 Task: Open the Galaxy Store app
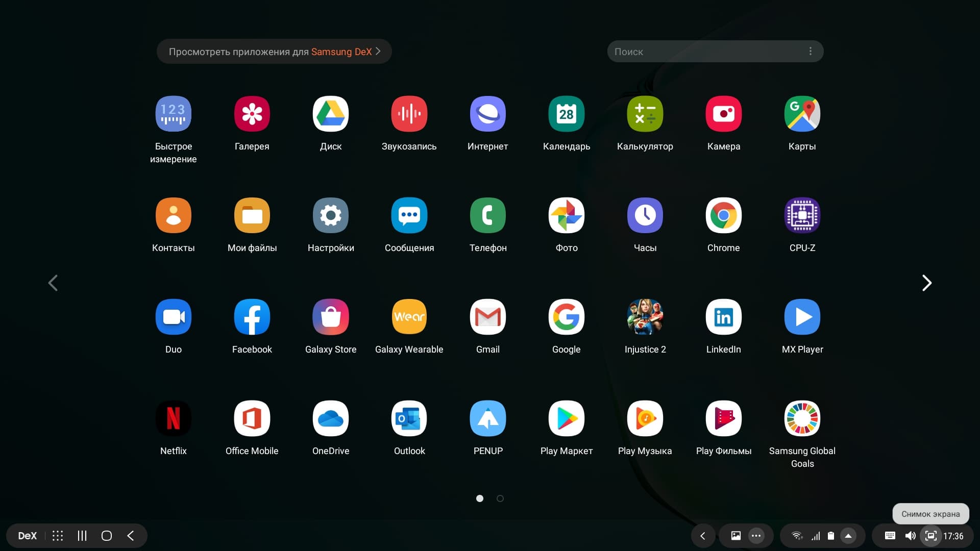(330, 317)
